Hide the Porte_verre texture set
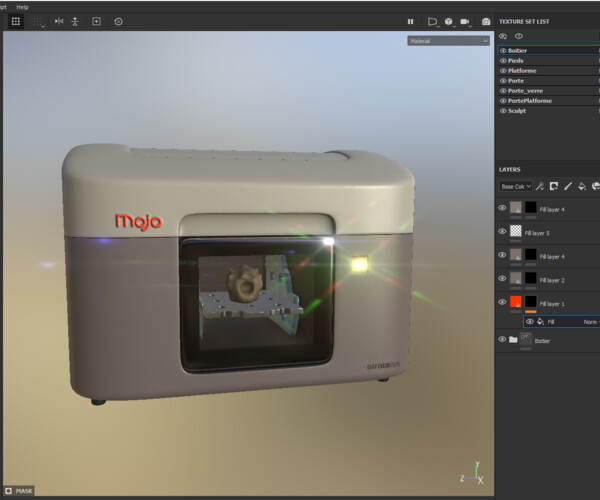Viewport: 600px width, 500px height. (503, 91)
